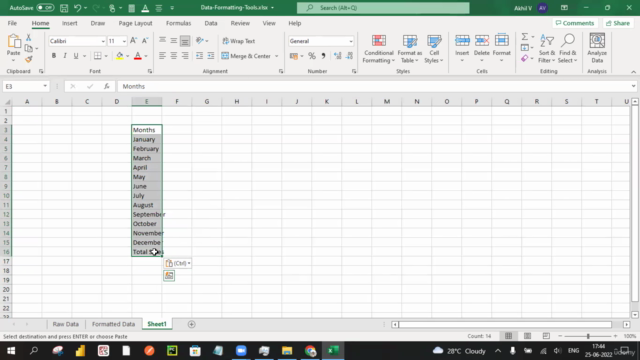Click Increase Indent icon
Screen dimensions: 640x360
(x=211, y=56)
